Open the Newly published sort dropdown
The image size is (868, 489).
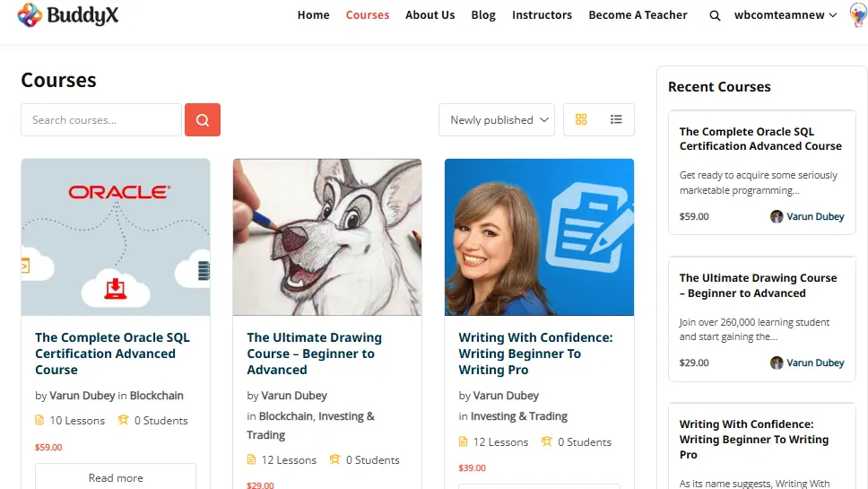(497, 119)
